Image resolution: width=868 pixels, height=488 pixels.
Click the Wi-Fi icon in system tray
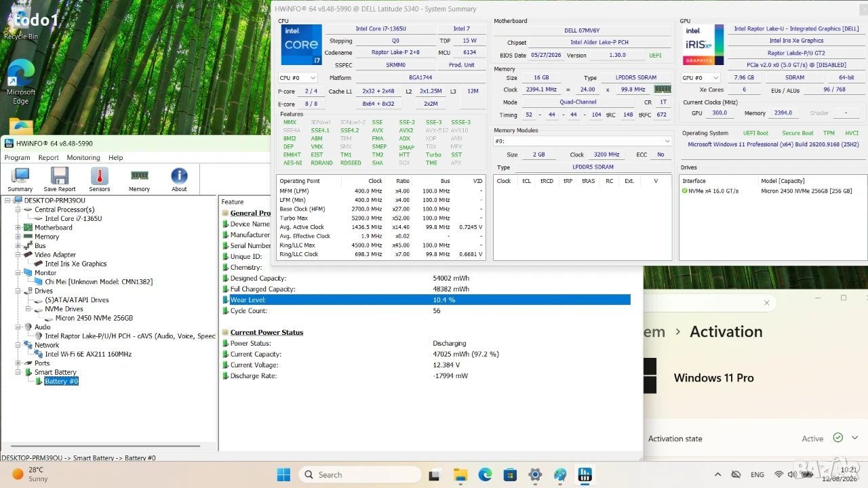pyautogui.click(x=778, y=474)
